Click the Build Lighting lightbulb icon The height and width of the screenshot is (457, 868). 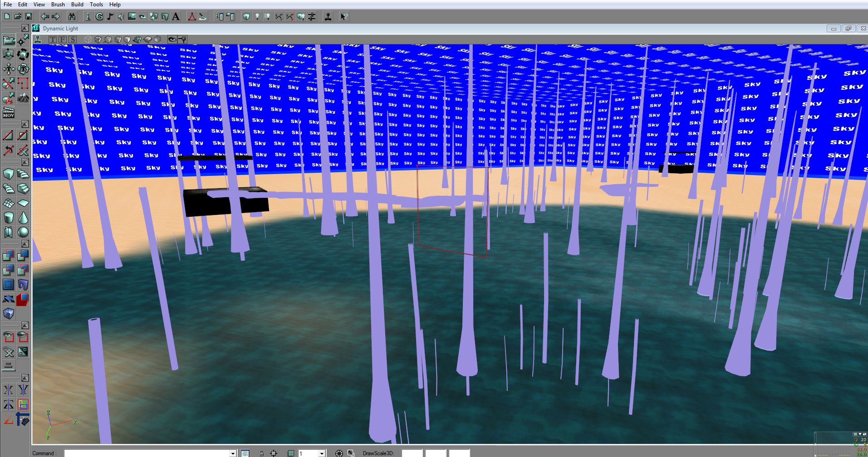[257, 17]
